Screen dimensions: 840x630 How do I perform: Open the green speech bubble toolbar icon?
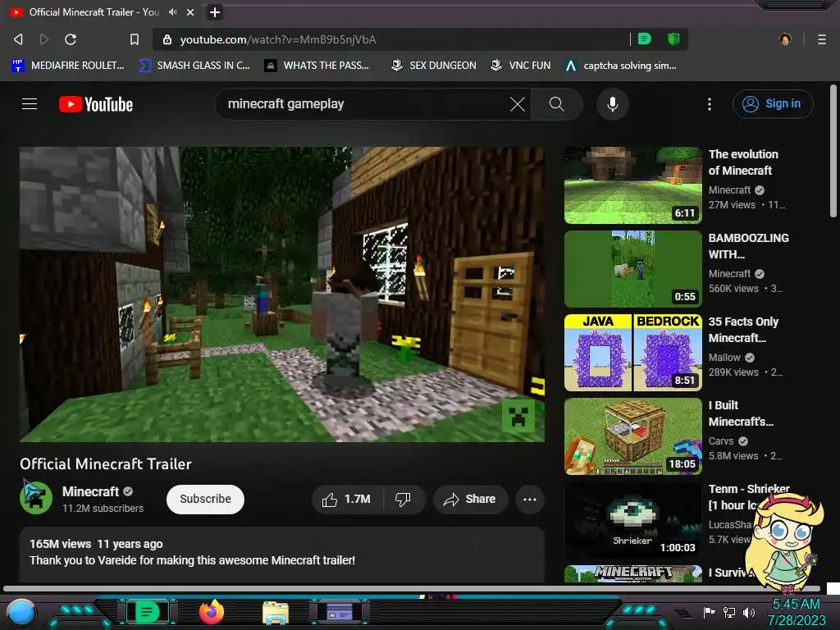(645, 39)
